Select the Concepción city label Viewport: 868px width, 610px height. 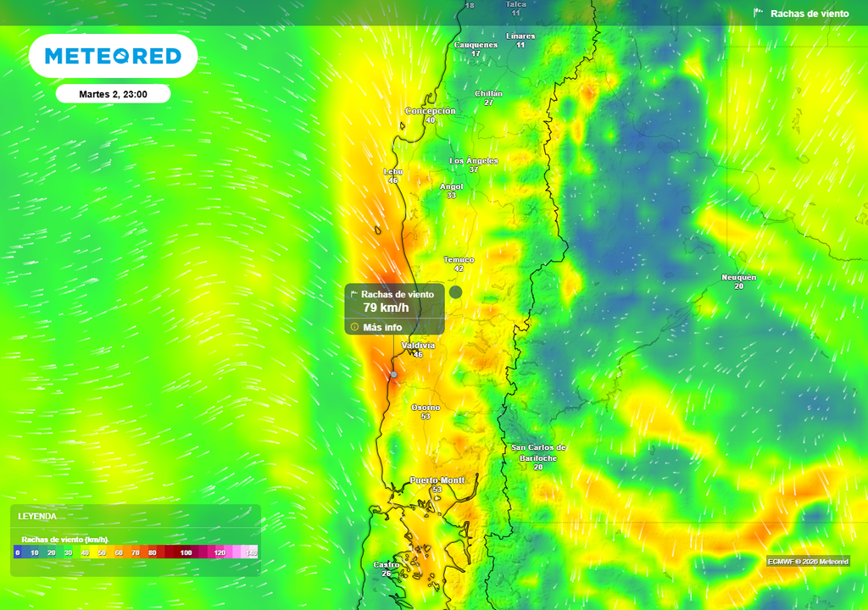pyautogui.click(x=430, y=111)
